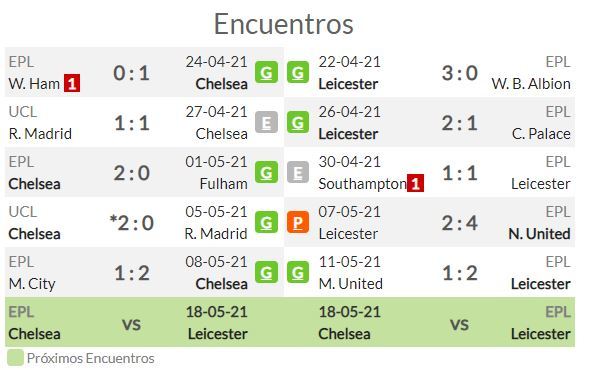Click the green G badge for 24-04-21 Chelsea

(266, 72)
